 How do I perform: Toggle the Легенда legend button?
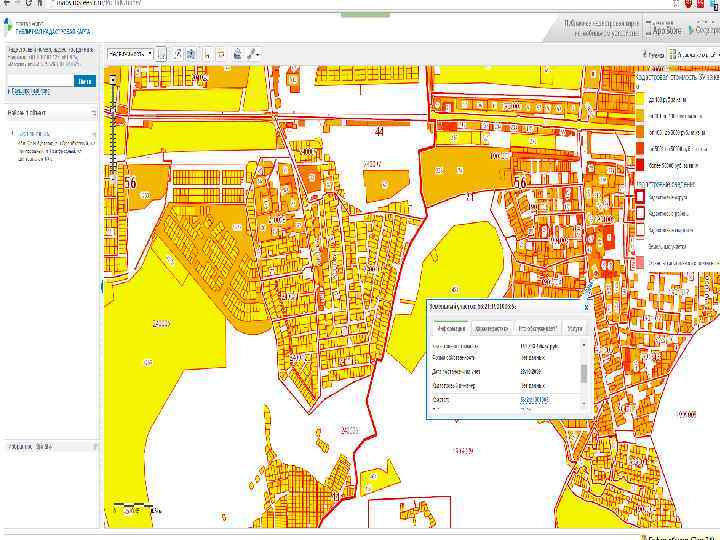click(653, 55)
